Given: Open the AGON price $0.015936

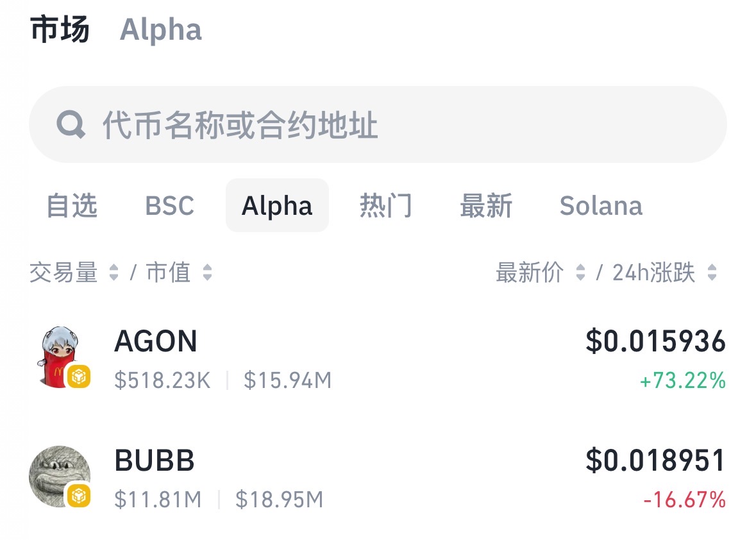Looking at the screenshot, I should [655, 341].
